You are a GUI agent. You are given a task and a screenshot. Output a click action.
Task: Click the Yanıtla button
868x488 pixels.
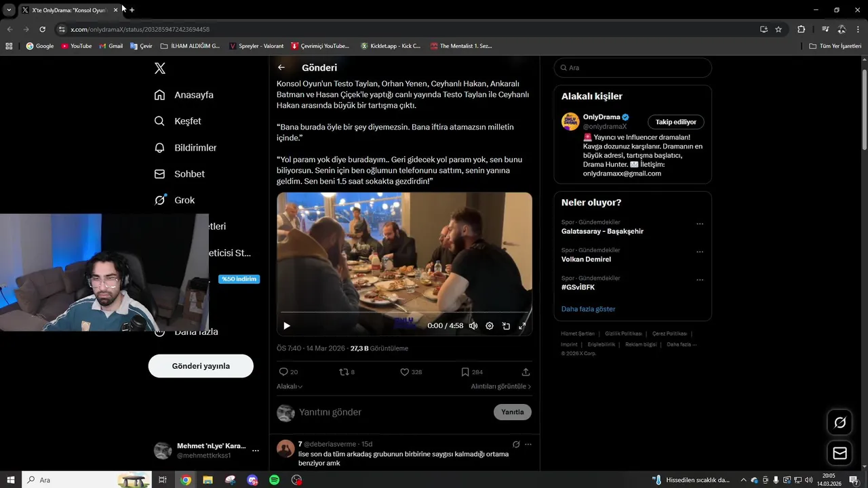[513, 412]
